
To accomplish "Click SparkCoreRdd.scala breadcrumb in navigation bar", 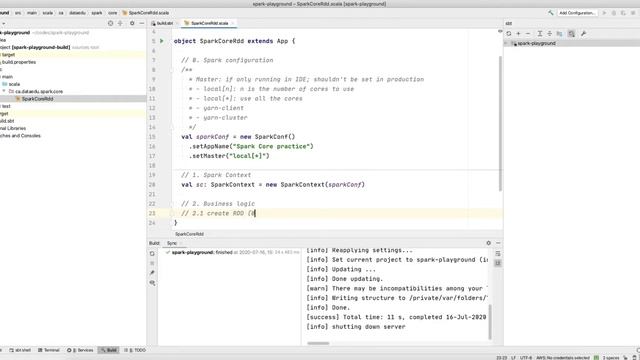I will coord(146,13).
